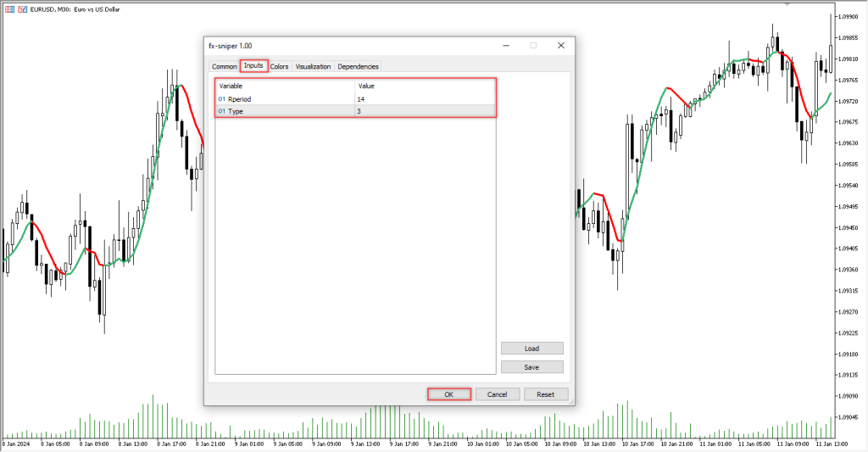Click the Save button
Screen dimensions: 868x452
click(x=532, y=367)
